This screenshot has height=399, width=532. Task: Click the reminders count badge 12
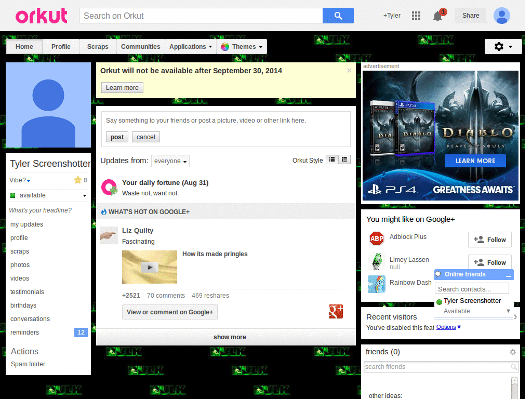tap(81, 332)
